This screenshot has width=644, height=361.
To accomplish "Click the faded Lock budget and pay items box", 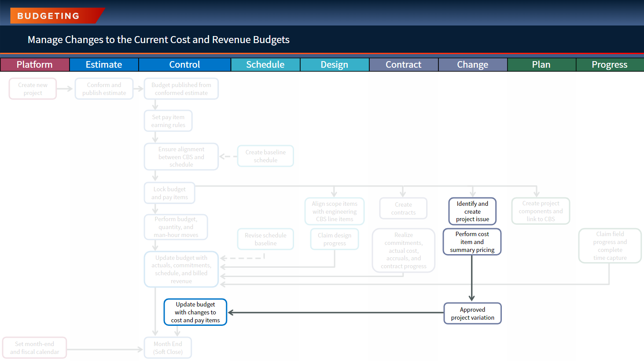I will coord(169,193).
